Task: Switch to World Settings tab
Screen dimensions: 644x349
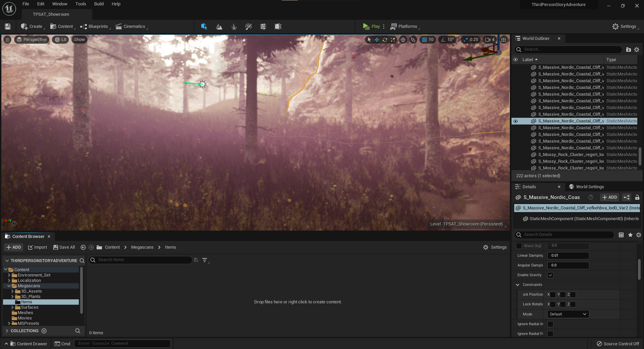Action: pyautogui.click(x=586, y=187)
